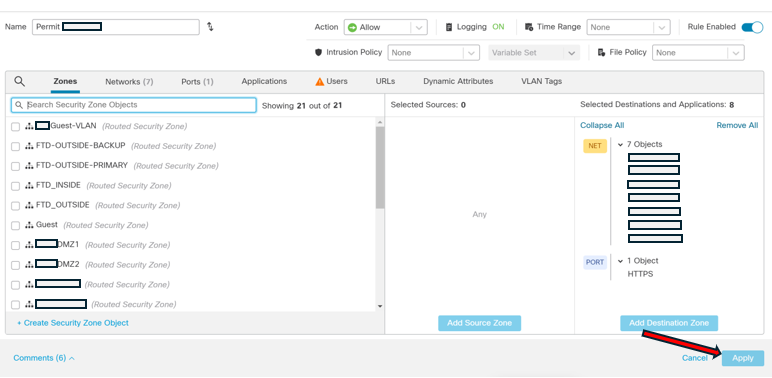
Task: Check the Guest zone checkbox
Action: click(15, 225)
